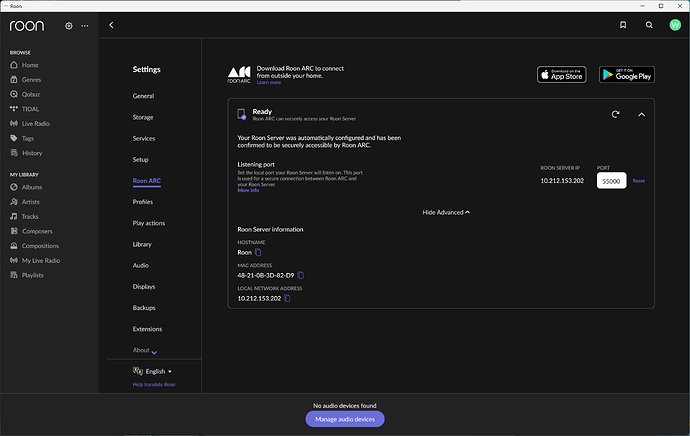
Task: Open the settings gear icon beside Roon logo
Action: [69, 26]
